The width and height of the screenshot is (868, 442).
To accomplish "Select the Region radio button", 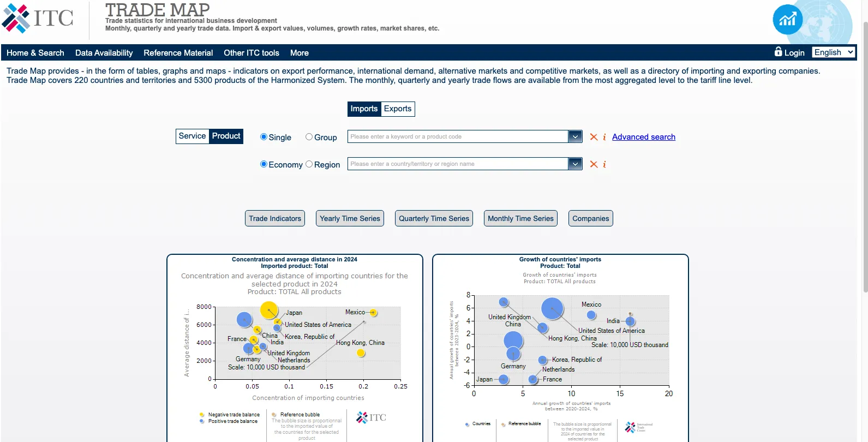I will (309, 164).
